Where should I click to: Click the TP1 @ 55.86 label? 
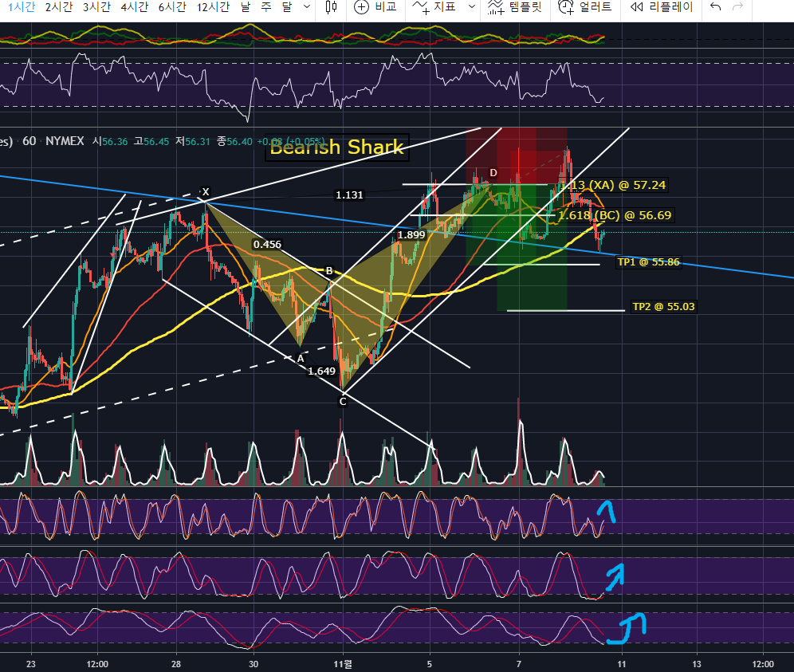pyautogui.click(x=649, y=261)
